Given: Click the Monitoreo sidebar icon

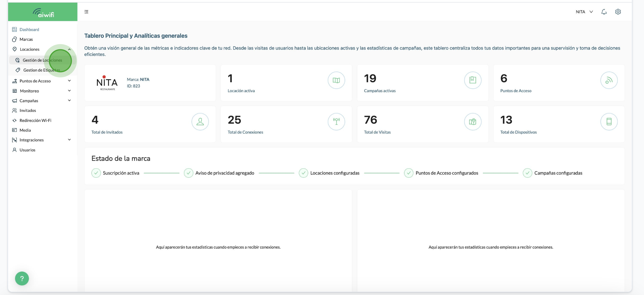Looking at the screenshot, I should [14, 91].
